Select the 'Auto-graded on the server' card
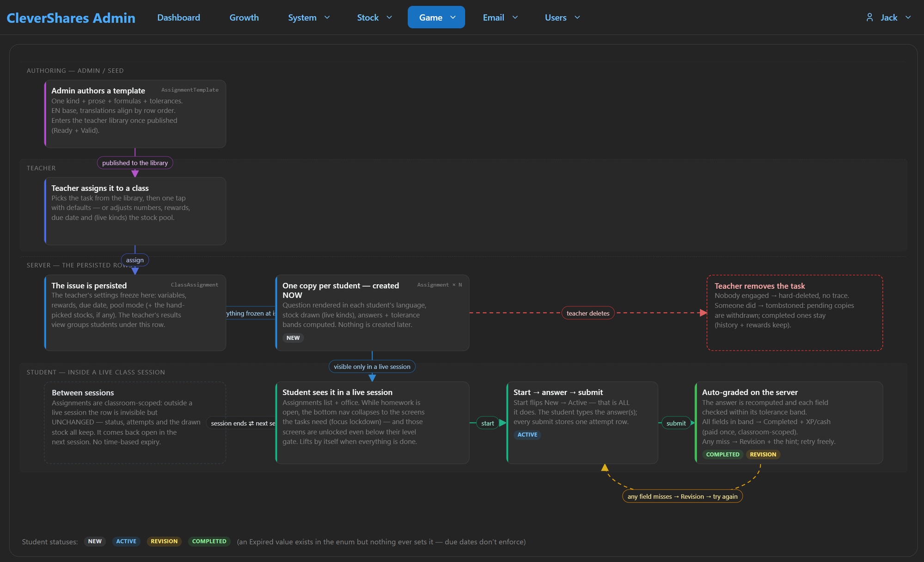The height and width of the screenshot is (562, 924). pos(789,423)
